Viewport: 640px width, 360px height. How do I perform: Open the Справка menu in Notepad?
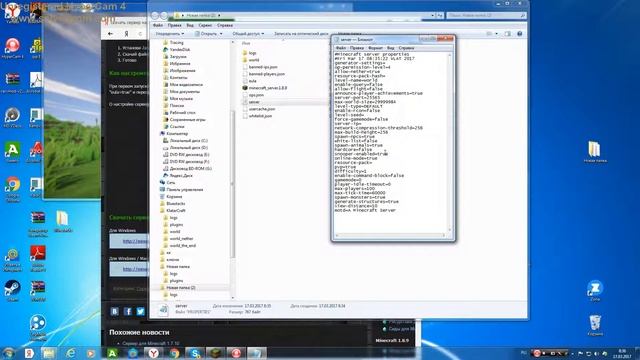coord(406,48)
